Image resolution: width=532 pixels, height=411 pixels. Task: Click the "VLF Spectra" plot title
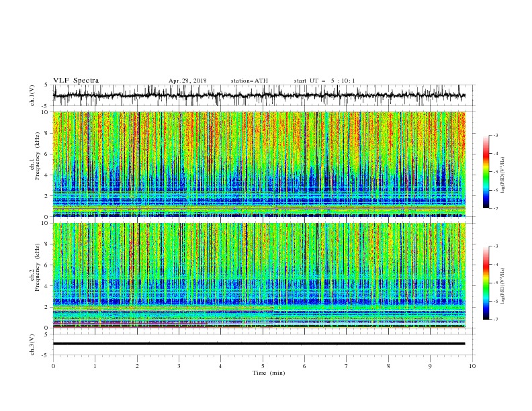(x=76, y=81)
